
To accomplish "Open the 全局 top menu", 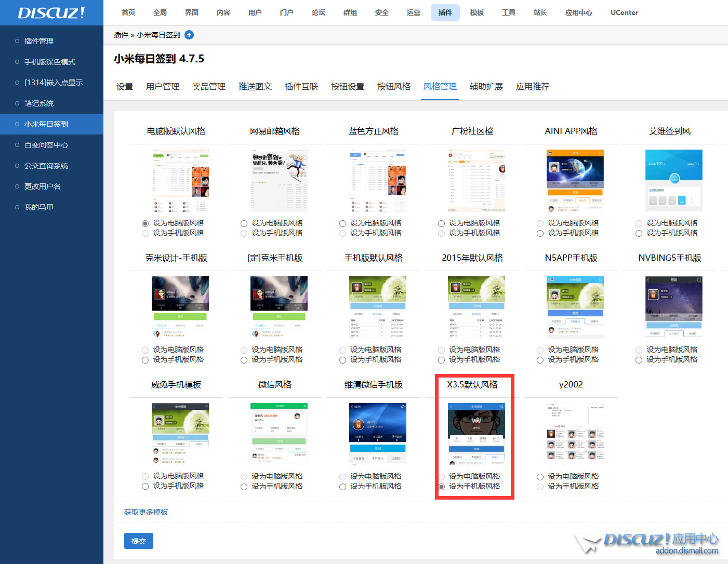I will click(x=160, y=12).
